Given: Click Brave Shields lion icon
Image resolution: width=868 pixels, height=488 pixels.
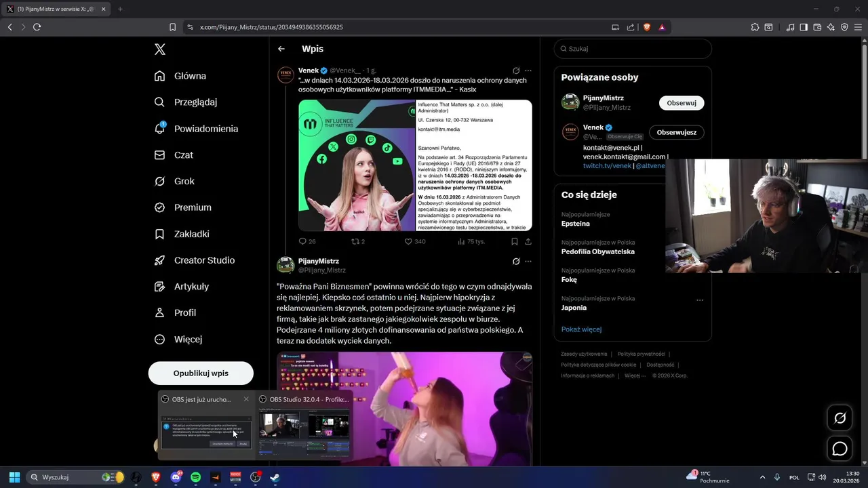Looking at the screenshot, I should (x=647, y=27).
